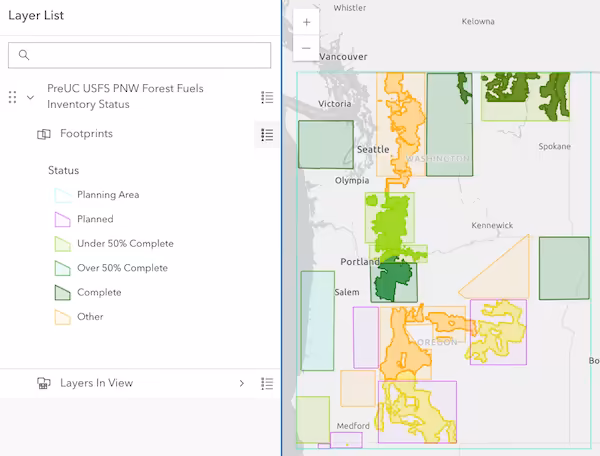Expand the Layers In View chevron
The image size is (600, 456).
coord(241,383)
